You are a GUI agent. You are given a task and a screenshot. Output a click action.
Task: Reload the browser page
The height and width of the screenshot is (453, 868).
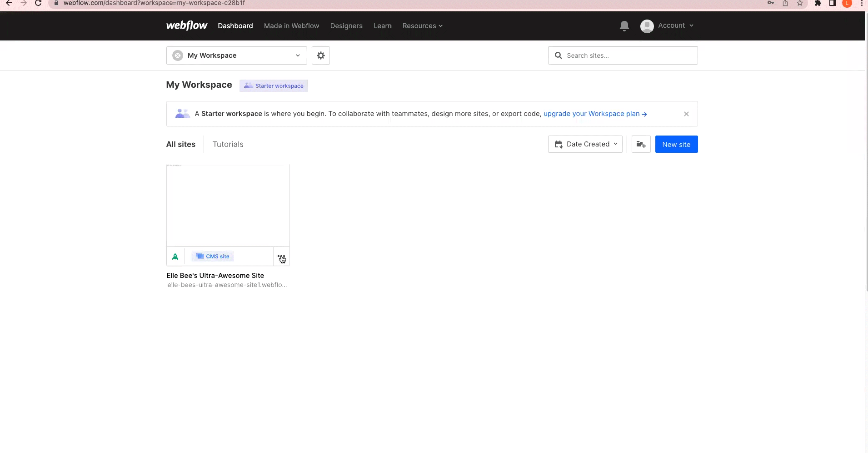point(38,3)
